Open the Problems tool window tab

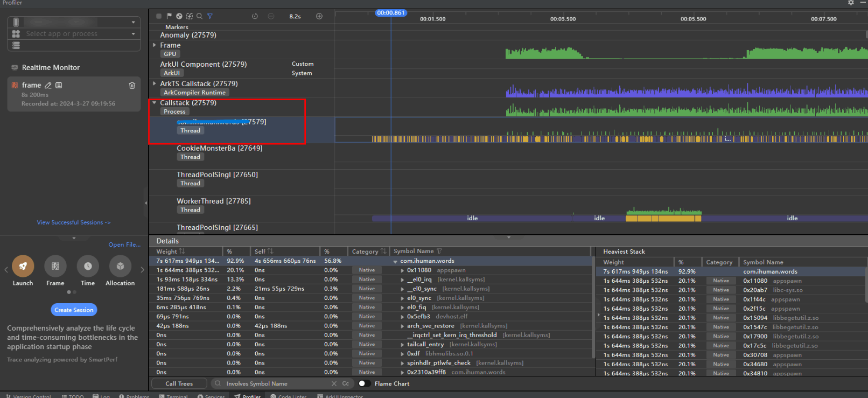pyautogui.click(x=134, y=396)
